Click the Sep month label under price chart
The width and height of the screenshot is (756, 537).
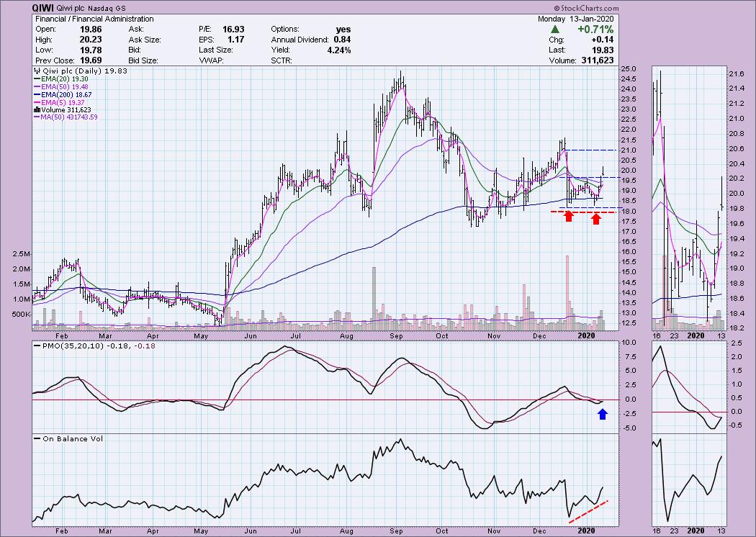coord(396,336)
